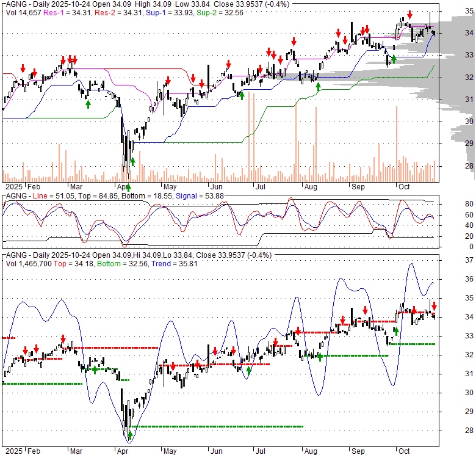Viewport: 476px width, 455px height.
Task: Click the Jul label on top chart axis
Action: click(260, 187)
